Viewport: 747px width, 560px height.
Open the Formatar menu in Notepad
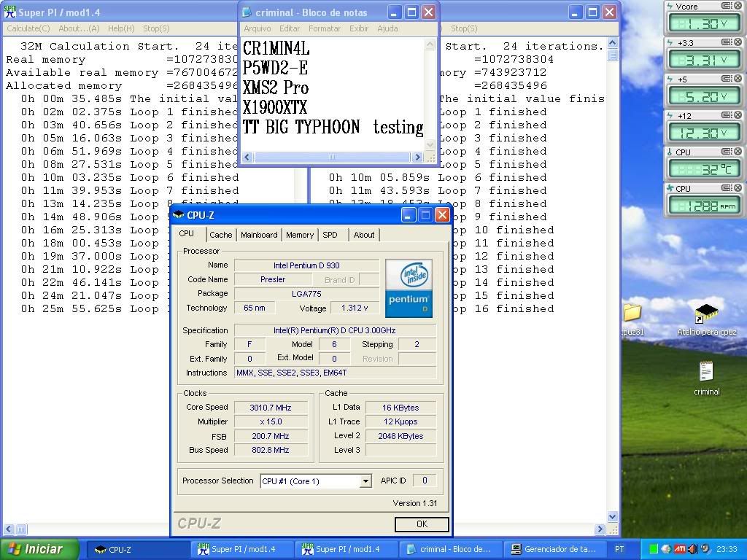pyautogui.click(x=325, y=28)
